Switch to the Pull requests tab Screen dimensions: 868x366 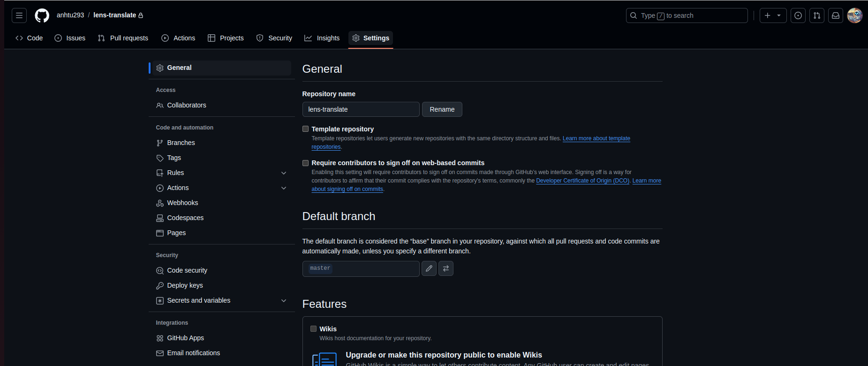[x=123, y=38]
